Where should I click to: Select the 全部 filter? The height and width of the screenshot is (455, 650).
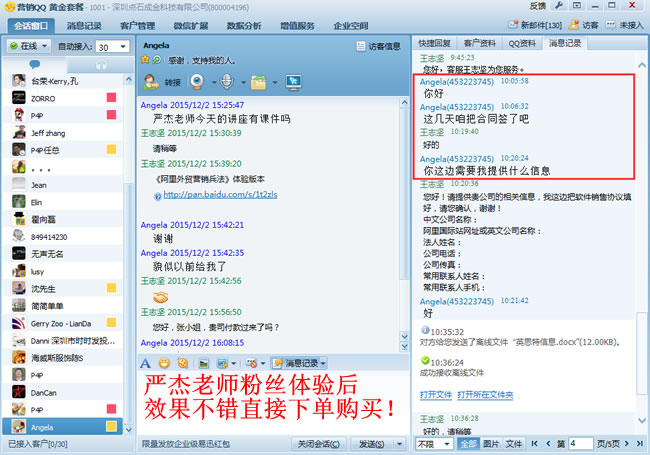(x=468, y=444)
